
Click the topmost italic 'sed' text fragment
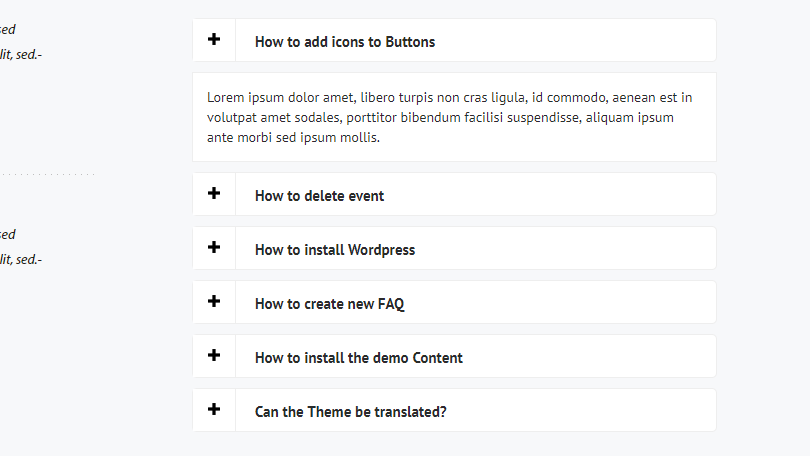(x=8, y=30)
